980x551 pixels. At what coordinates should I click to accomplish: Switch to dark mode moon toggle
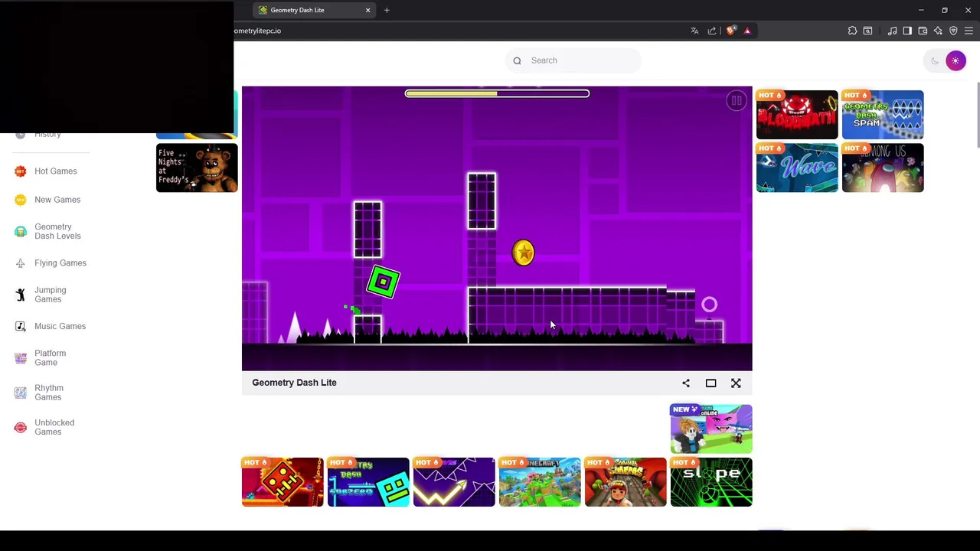pos(935,60)
